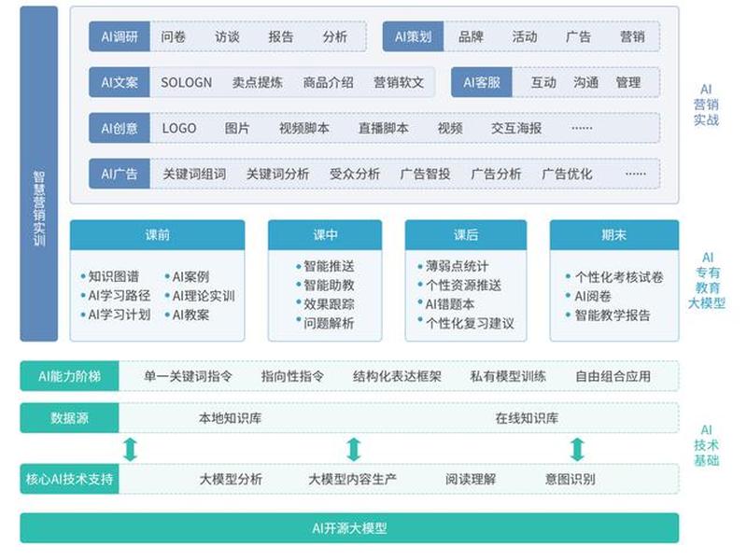
Task: Click the 意图识别 text
Action: pyautogui.click(x=571, y=479)
